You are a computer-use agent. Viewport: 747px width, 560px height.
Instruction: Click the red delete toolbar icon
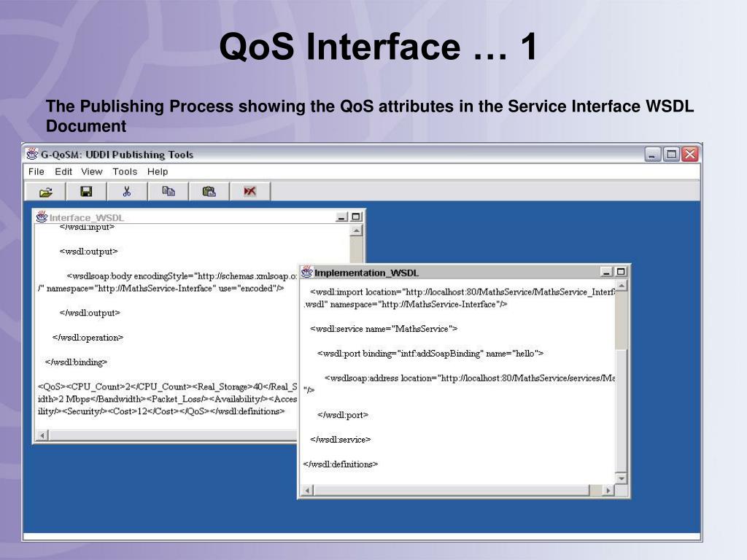click(x=249, y=192)
